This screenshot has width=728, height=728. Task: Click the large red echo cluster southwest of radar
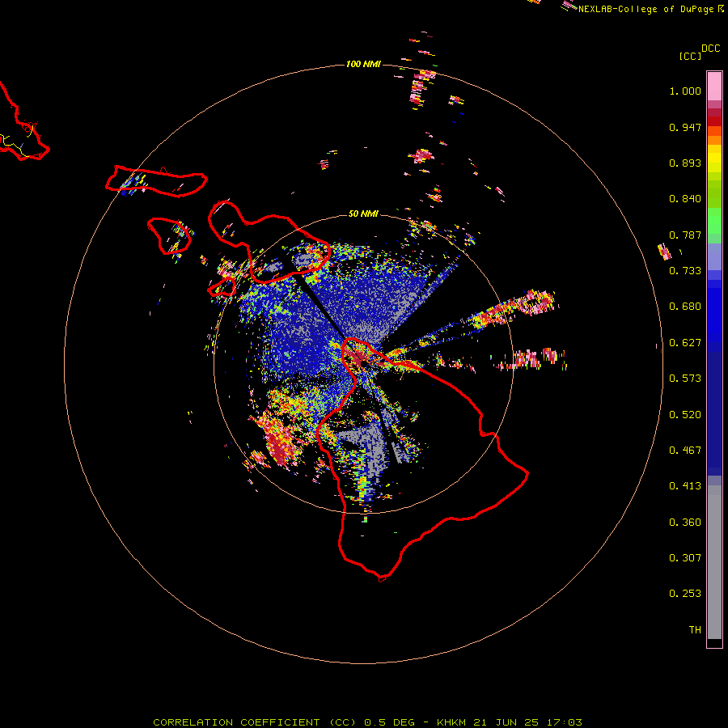(x=280, y=442)
